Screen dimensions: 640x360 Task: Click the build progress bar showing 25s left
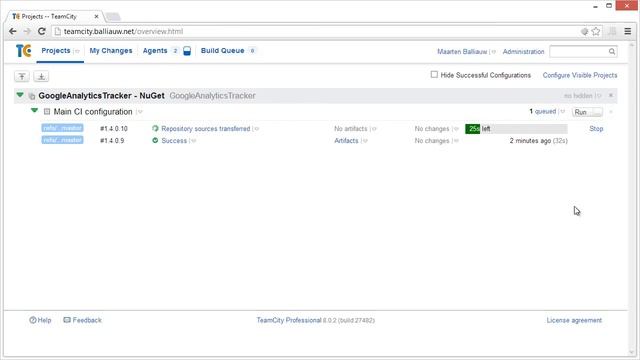(x=516, y=129)
